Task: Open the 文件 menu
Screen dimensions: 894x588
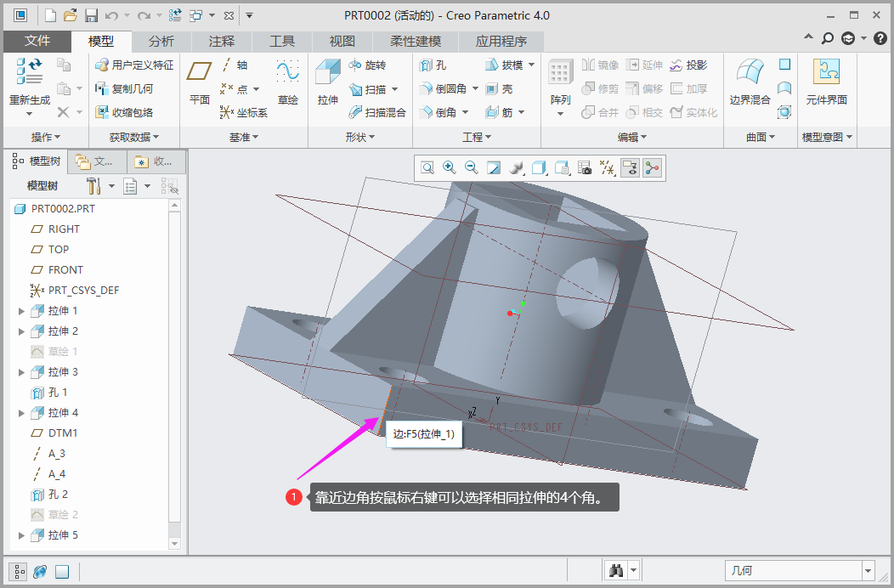Action: coord(37,41)
